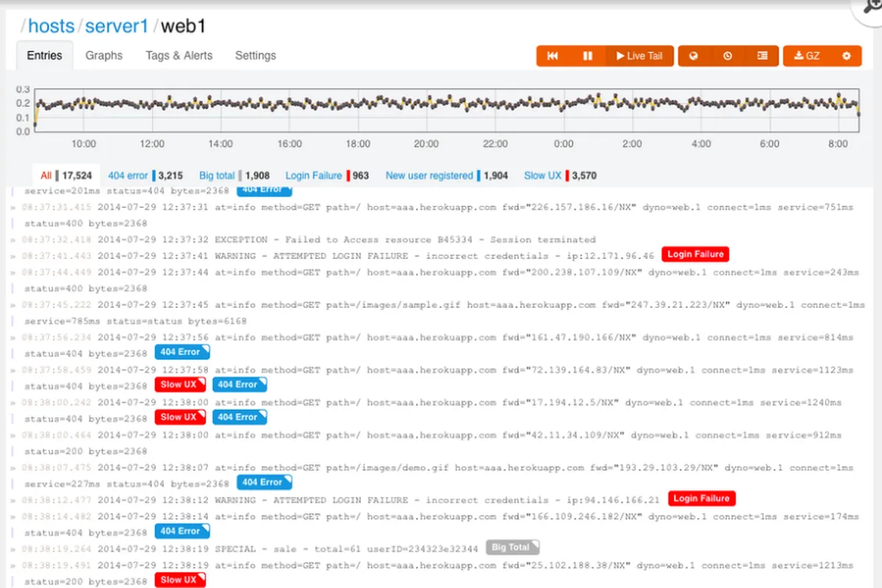The image size is (882, 588).
Task: Click Slow UX tag on the 08:38:19.491 entry
Action: point(181,580)
